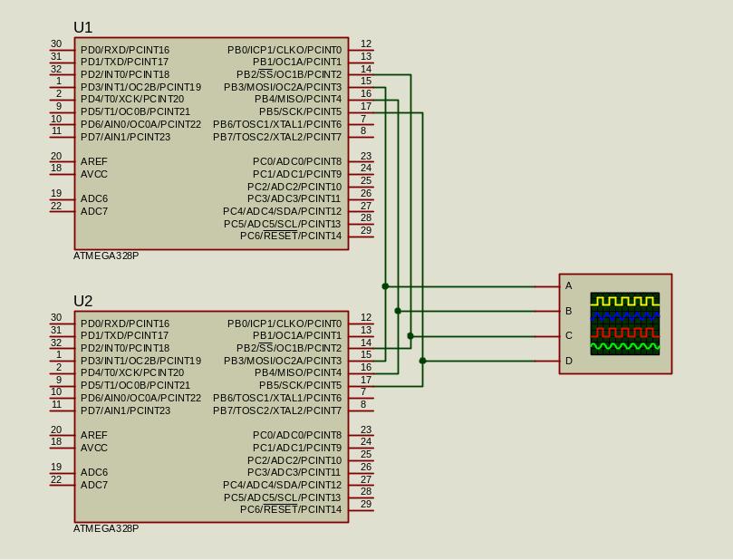Click U1 pin PC0/ADC0/PCINT8
The width and height of the screenshot is (733, 560).
297,161
